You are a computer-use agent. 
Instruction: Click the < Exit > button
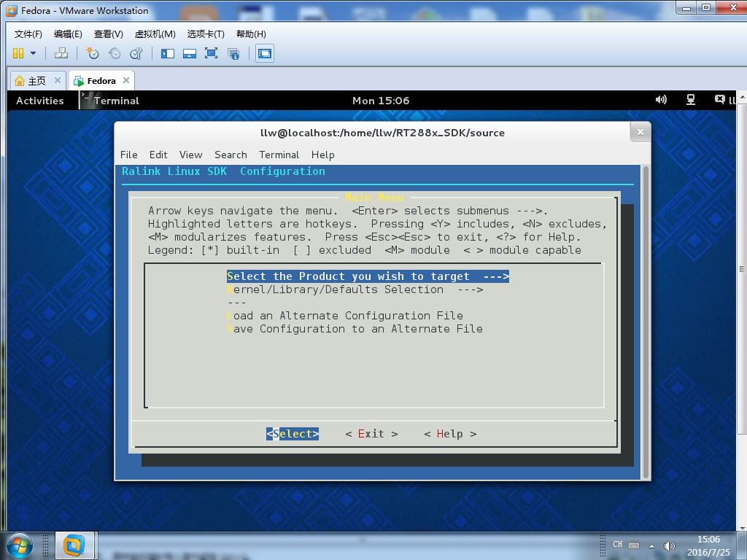371,434
